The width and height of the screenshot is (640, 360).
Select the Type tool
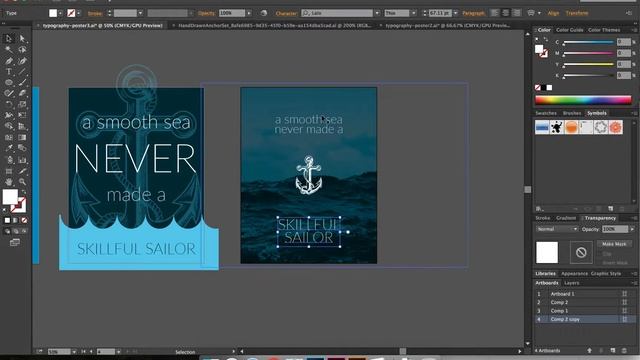(9, 72)
